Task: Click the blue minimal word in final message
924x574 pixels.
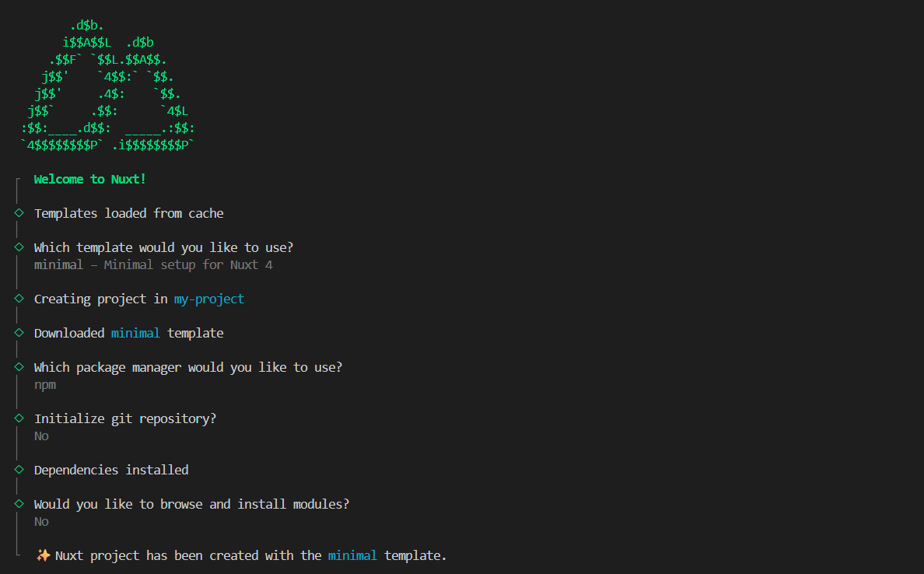Action: pyautogui.click(x=352, y=556)
